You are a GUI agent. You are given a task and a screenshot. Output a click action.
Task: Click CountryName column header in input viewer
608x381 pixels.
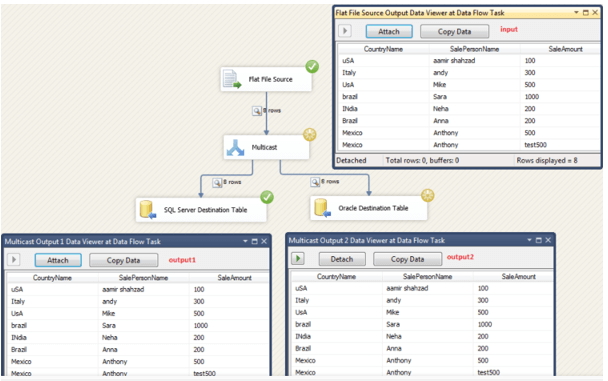coord(383,49)
